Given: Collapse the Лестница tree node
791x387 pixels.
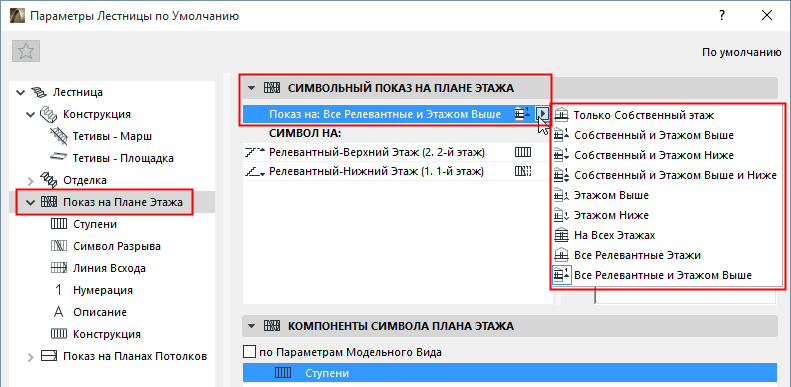Looking at the screenshot, I should [20, 92].
